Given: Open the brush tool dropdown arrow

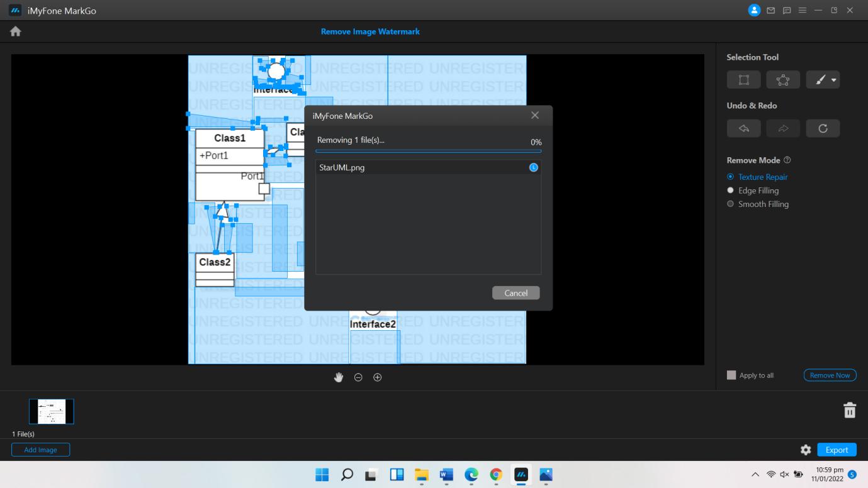Looking at the screenshot, I should coord(834,80).
